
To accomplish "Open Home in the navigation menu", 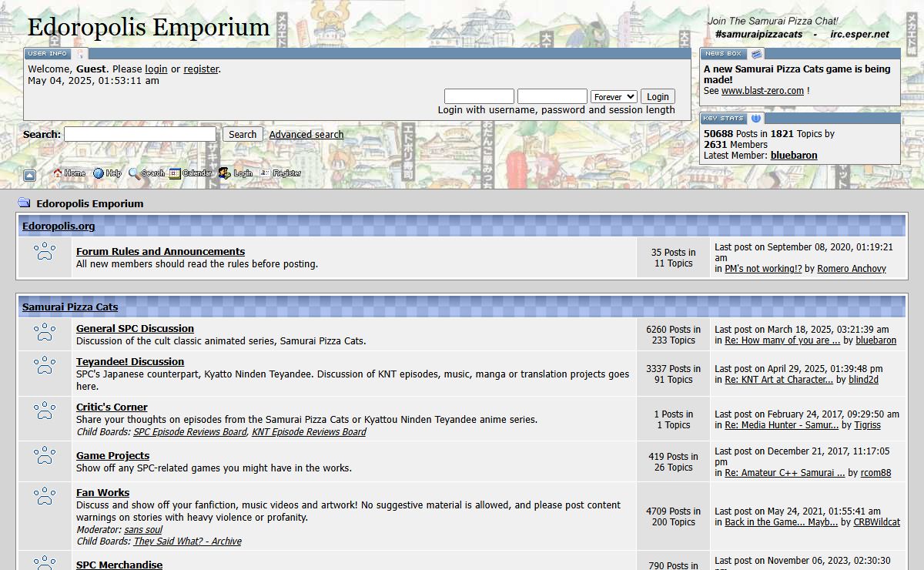I will (x=69, y=173).
